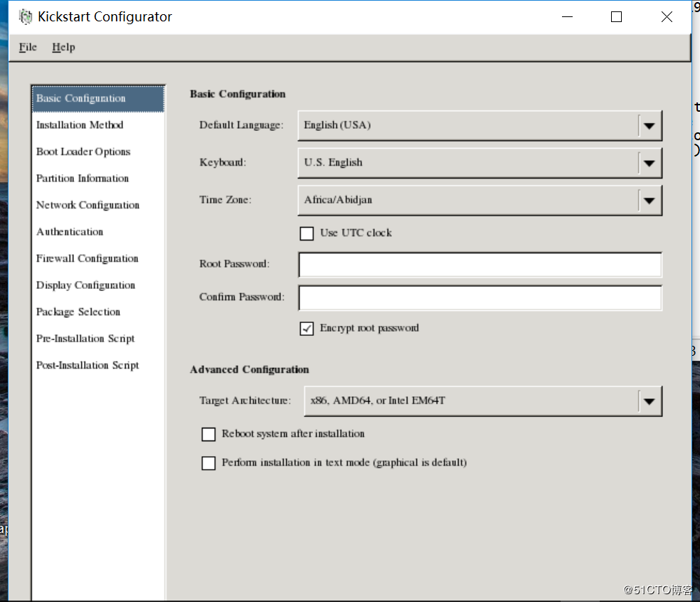Open Partition Information section
The width and height of the screenshot is (700, 602).
coord(83,179)
